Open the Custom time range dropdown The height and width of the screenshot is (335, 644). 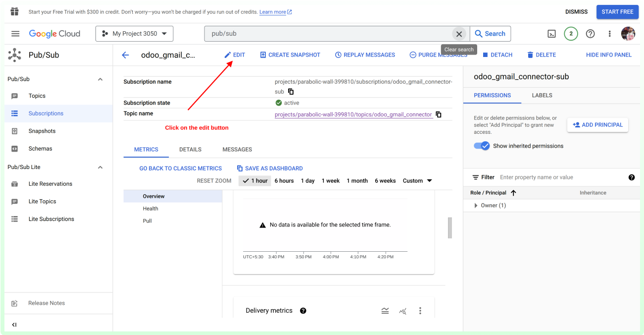click(417, 181)
